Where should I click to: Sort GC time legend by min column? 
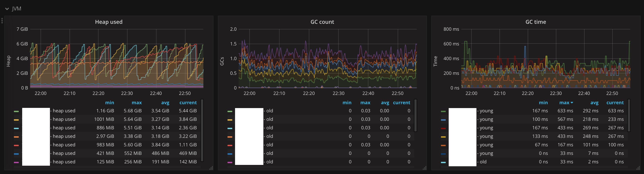click(x=543, y=102)
